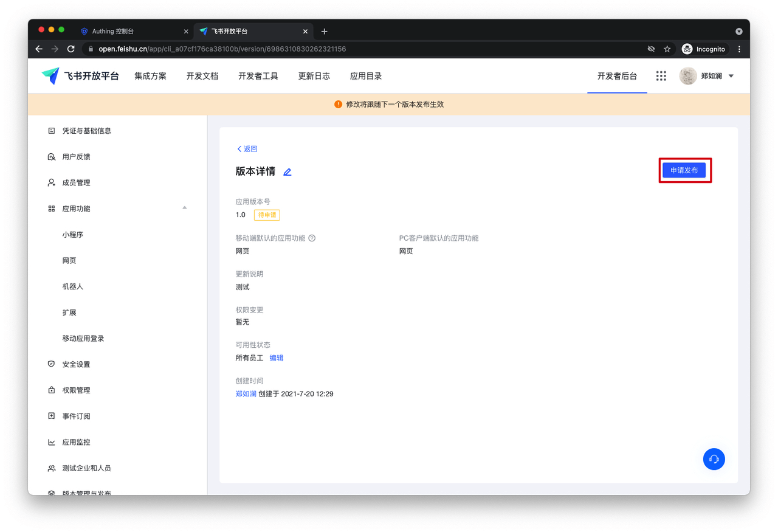Open 安全设置 with the shield icon
The width and height of the screenshot is (778, 532).
point(76,364)
